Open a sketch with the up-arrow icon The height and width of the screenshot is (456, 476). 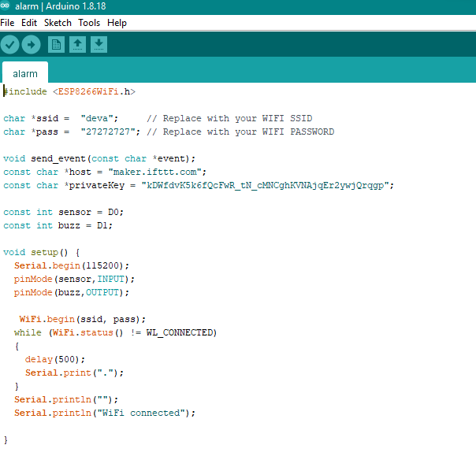(x=77, y=45)
